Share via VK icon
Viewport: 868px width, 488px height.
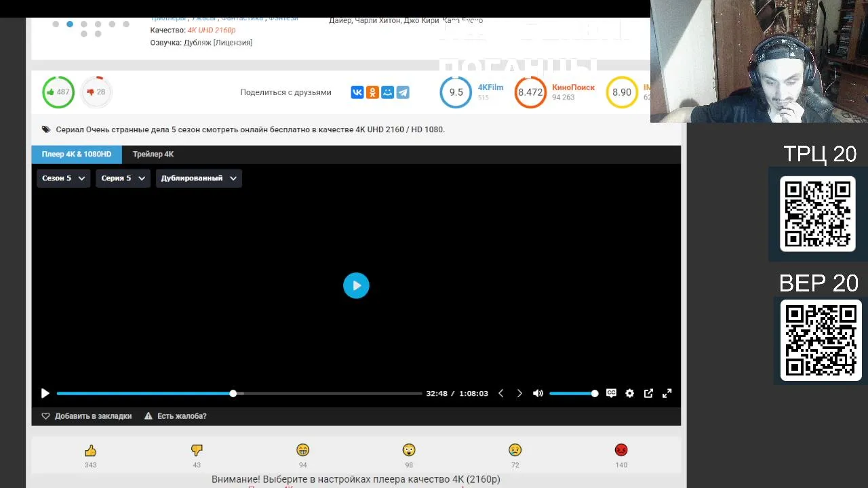pos(357,92)
